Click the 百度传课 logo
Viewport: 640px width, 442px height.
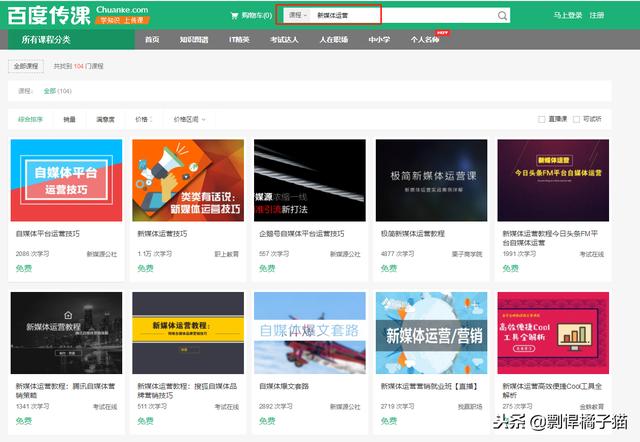pyautogui.click(x=49, y=16)
